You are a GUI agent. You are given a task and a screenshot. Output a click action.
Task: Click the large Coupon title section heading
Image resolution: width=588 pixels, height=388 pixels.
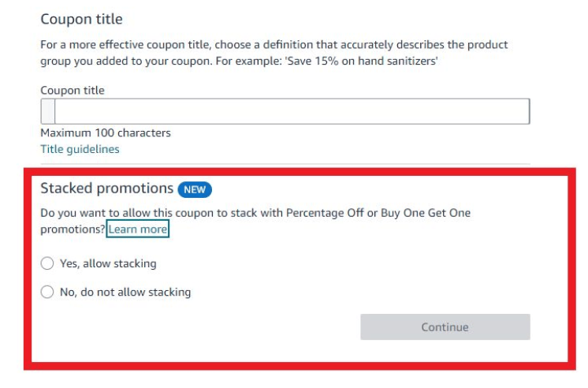point(81,19)
